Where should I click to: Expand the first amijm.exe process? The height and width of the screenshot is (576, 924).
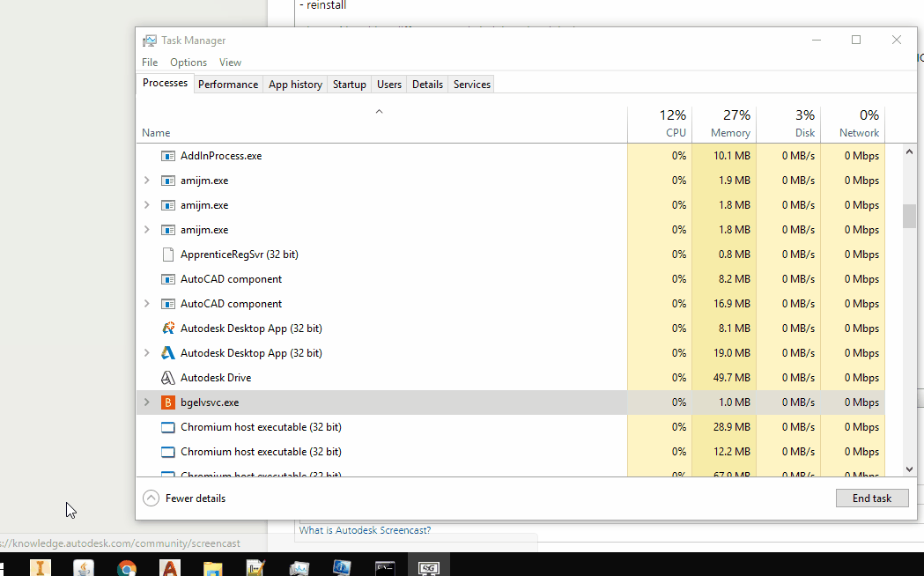[x=146, y=180]
